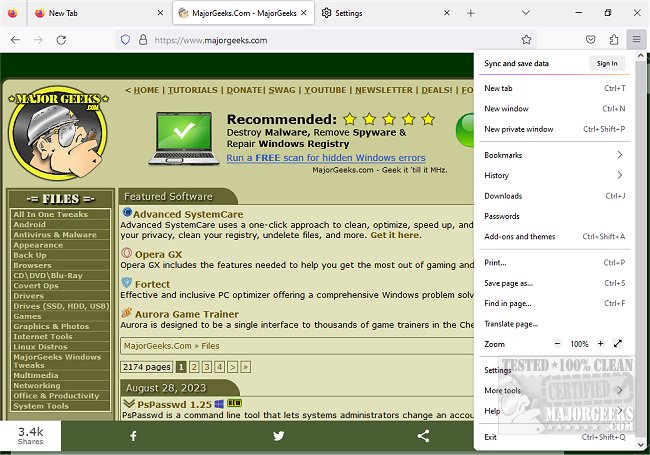Close the hamburger application menu button
The width and height of the screenshot is (650, 455).
tap(636, 40)
